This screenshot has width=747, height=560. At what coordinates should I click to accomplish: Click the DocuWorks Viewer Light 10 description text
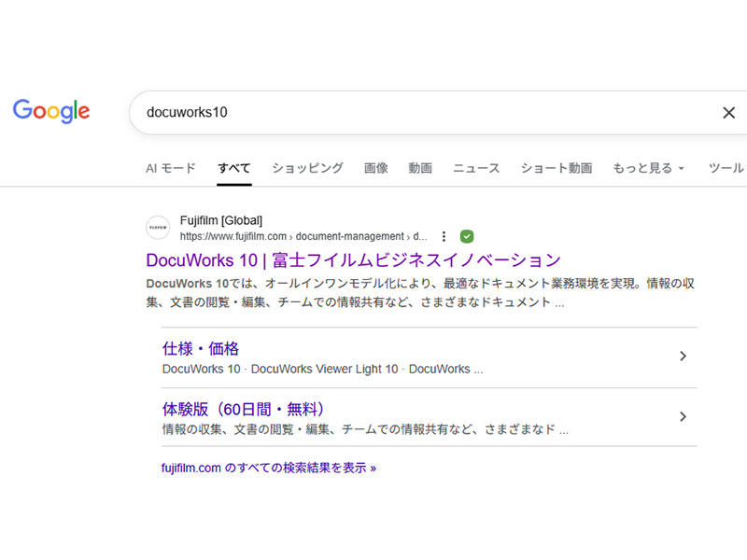coord(322,369)
